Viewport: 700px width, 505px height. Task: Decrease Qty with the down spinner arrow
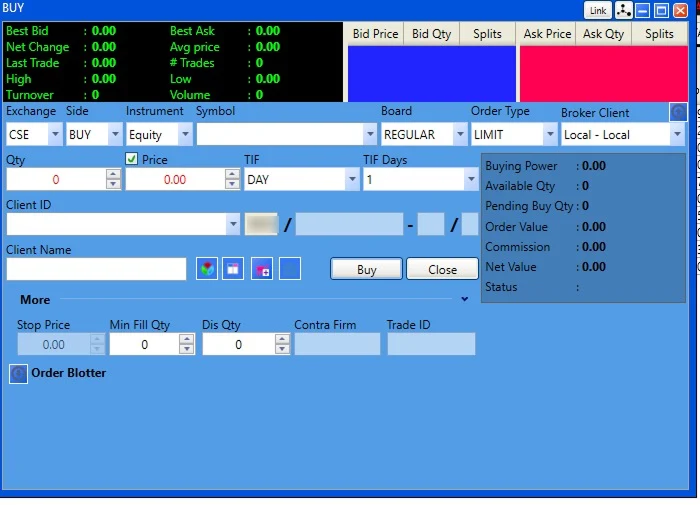pyautogui.click(x=113, y=184)
